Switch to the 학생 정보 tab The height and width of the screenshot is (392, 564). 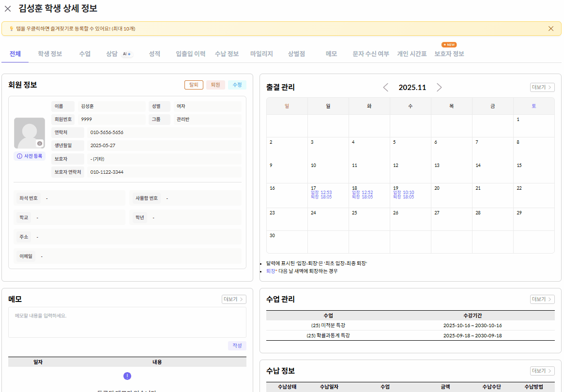click(50, 54)
